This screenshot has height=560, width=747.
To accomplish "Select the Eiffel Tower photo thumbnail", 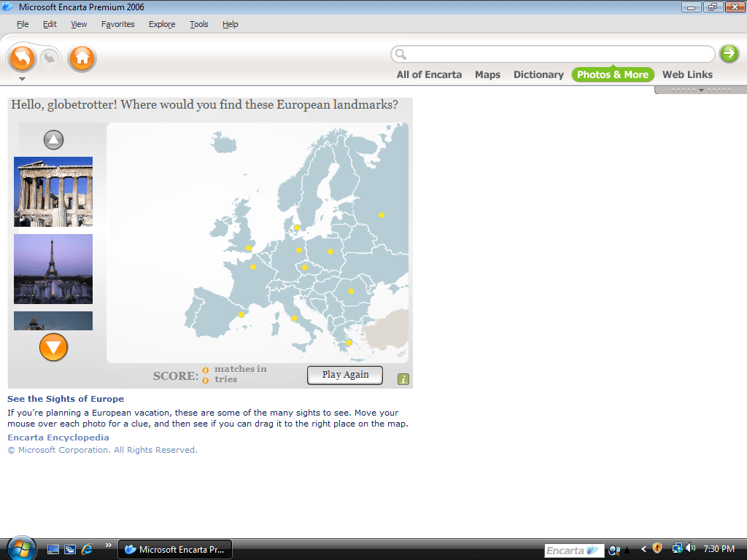I will (53, 268).
